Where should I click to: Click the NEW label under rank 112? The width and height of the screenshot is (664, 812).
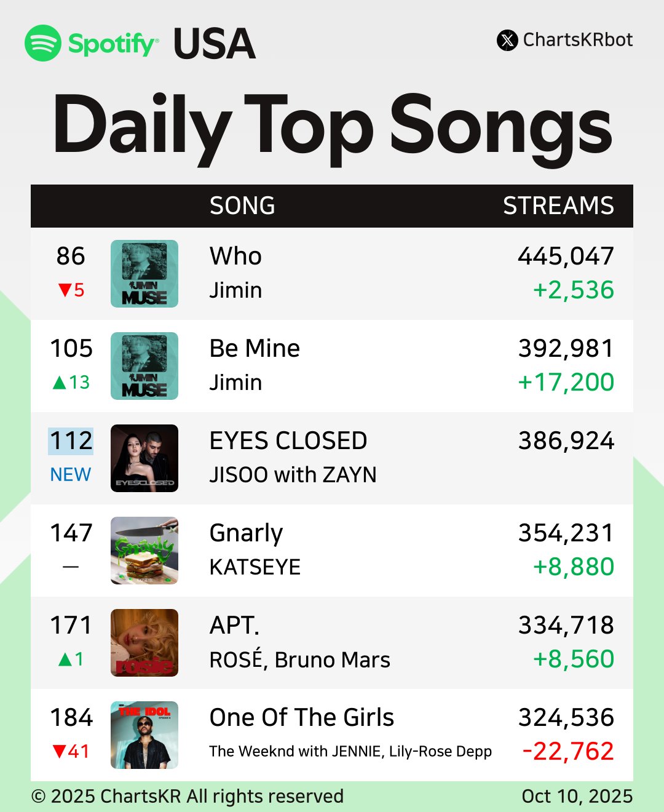[71, 474]
